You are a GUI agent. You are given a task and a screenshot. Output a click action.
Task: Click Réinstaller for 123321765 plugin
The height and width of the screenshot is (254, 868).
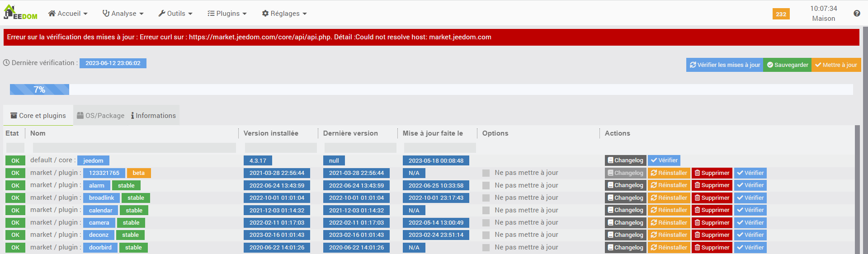pyautogui.click(x=669, y=173)
